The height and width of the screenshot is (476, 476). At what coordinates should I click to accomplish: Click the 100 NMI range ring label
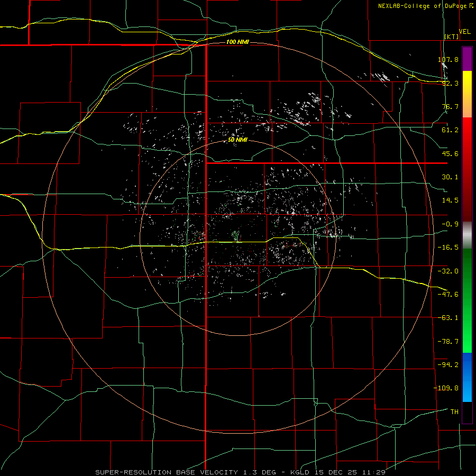pos(237,42)
